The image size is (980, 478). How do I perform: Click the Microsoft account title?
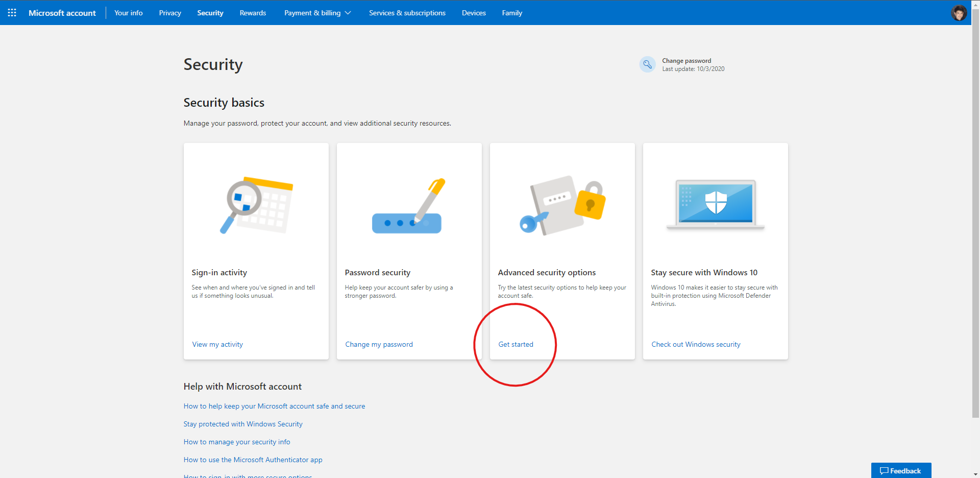pyautogui.click(x=62, y=13)
